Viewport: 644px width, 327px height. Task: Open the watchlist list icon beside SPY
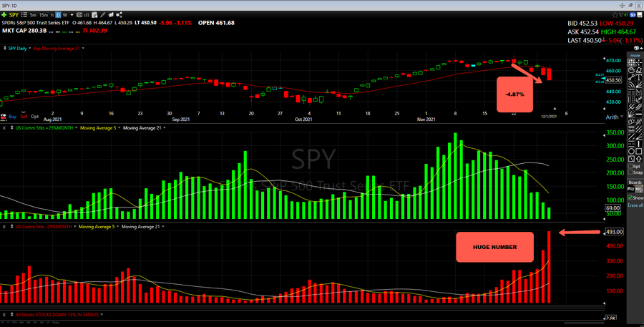(x=24, y=15)
